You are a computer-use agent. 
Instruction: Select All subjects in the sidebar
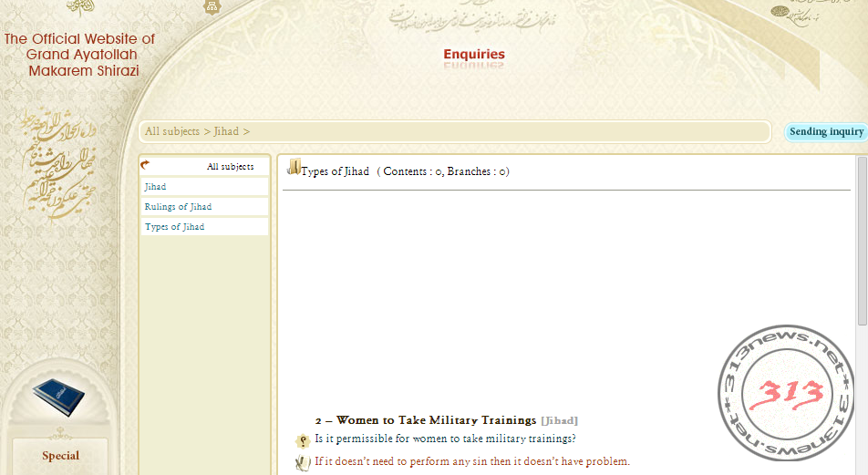tap(231, 167)
